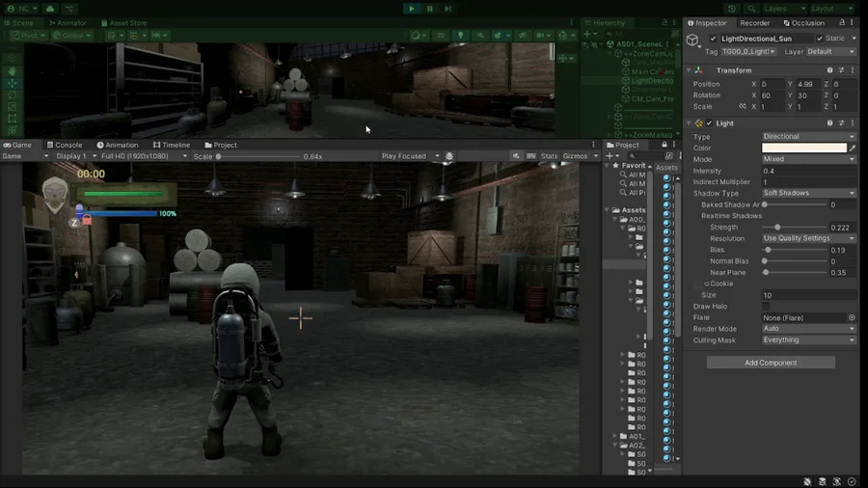868x488 pixels.
Task: Click the GameObject cube icon in Inspector
Action: [692, 40]
